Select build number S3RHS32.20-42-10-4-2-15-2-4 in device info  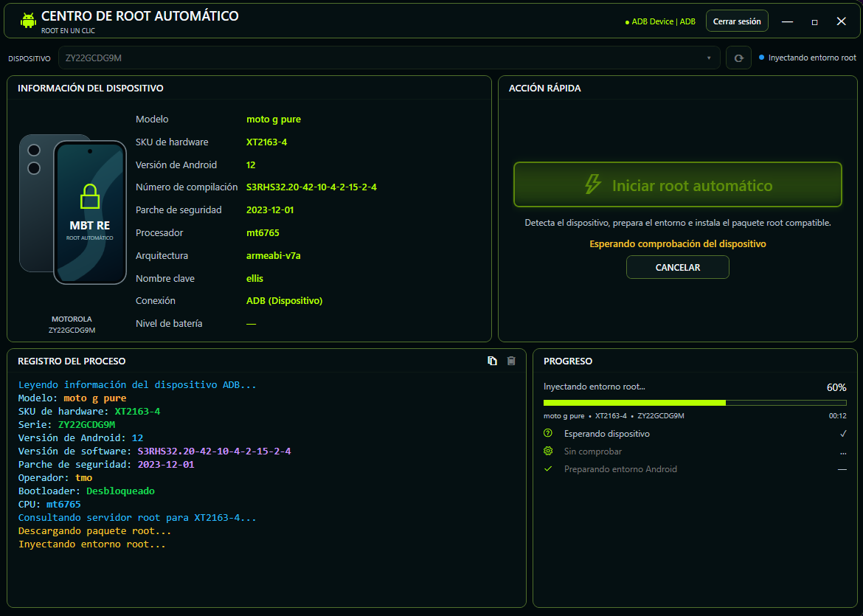311,187
